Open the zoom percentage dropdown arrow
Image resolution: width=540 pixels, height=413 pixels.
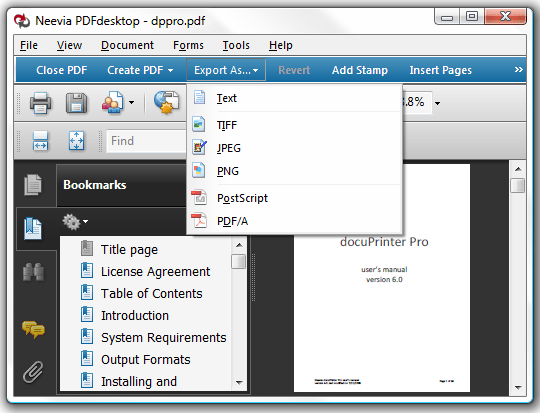pos(437,103)
